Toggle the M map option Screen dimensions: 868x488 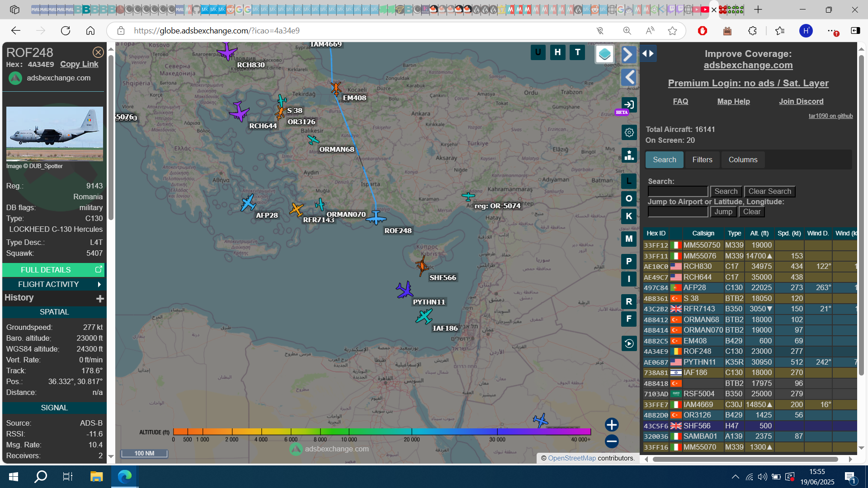[x=629, y=239]
